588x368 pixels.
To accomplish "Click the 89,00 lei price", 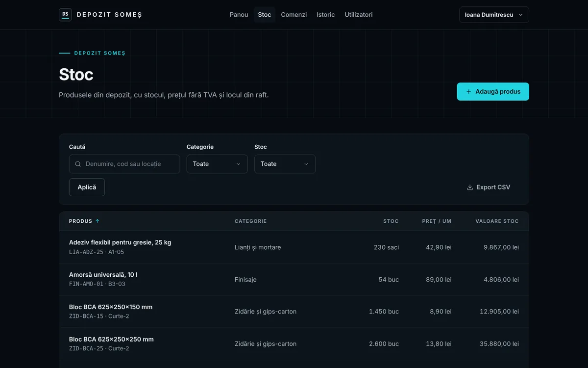I will [x=439, y=280].
